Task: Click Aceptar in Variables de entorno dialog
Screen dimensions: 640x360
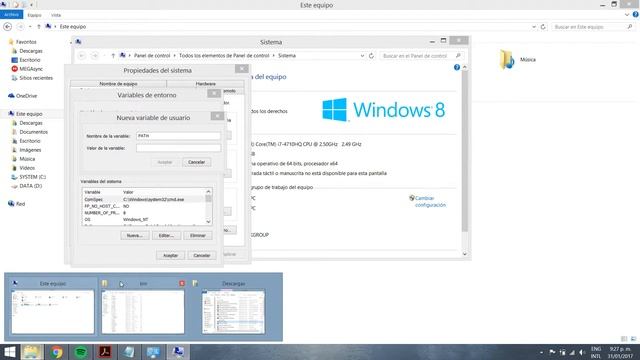Action: click(x=170, y=255)
